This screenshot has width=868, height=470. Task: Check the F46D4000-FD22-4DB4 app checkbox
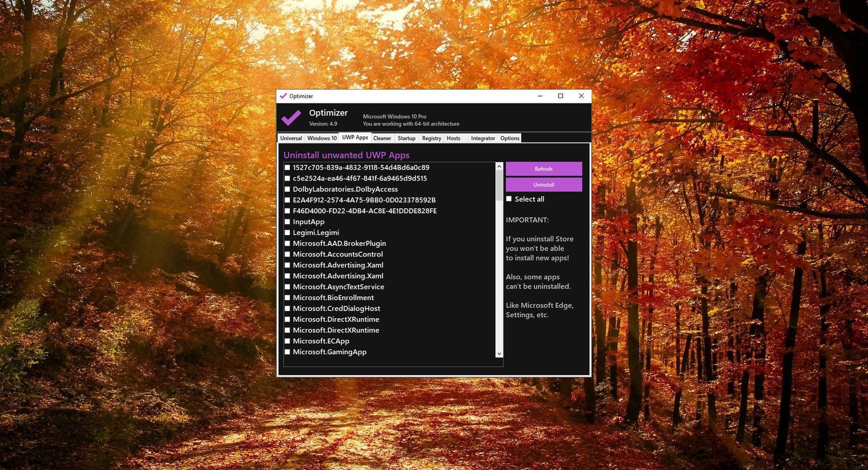point(287,211)
